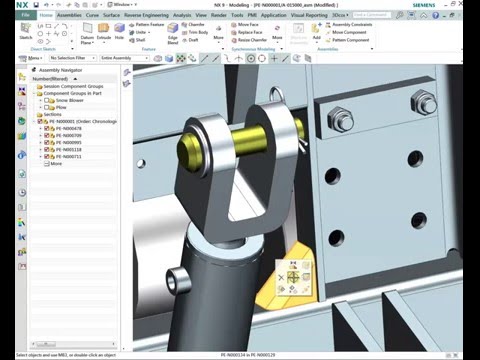Uncheck the PE-N000995 component checkbox
The image size is (480, 360).
(47, 143)
